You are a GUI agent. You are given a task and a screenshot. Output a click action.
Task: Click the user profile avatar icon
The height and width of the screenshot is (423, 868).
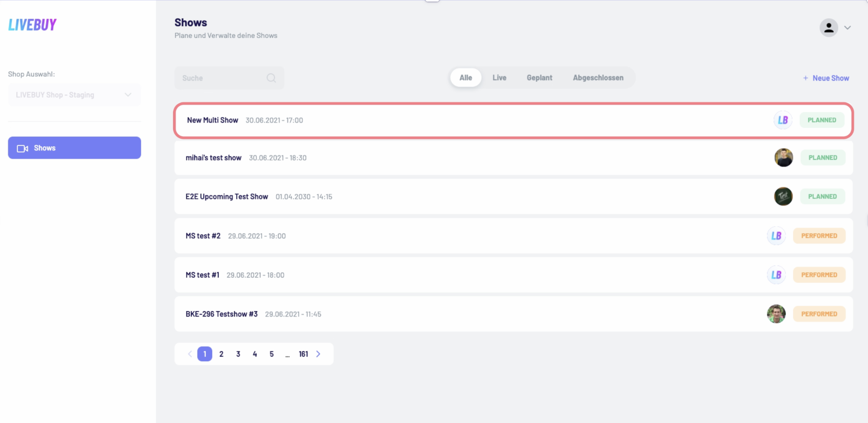tap(828, 28)
